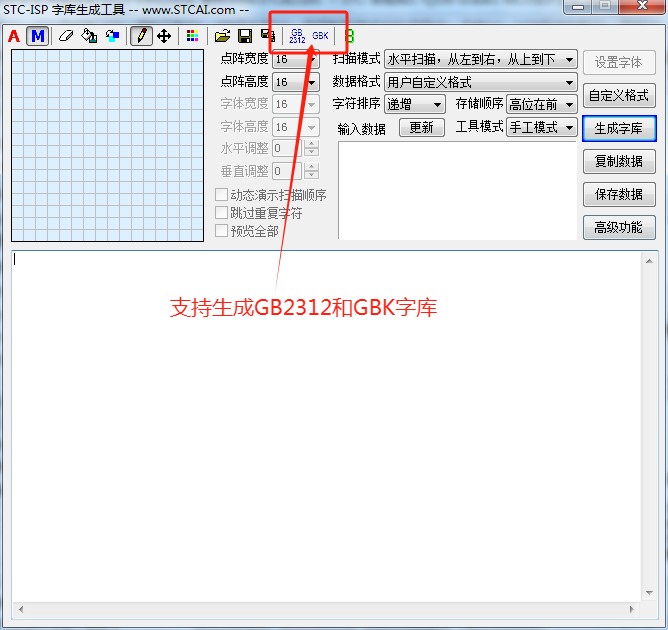Increase 垂直调整 with the up arrow
Viewport: 668px width, 630px height.
click(312, 167)
